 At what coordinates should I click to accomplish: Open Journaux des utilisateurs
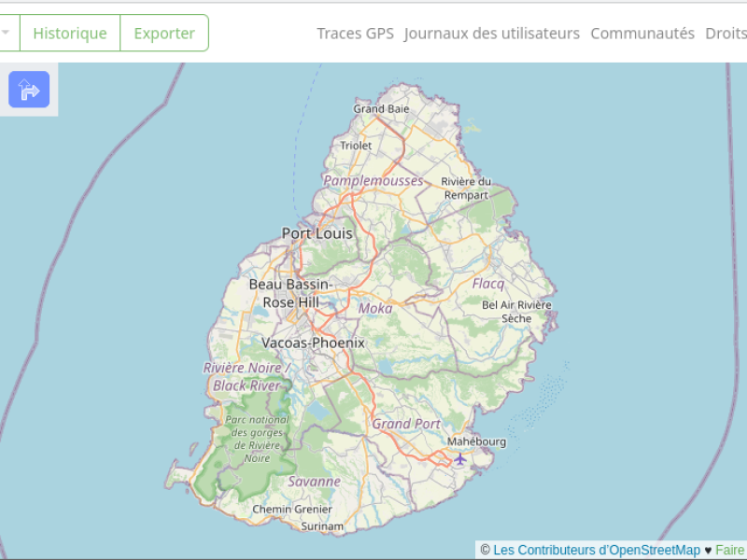tap(492, 34)
